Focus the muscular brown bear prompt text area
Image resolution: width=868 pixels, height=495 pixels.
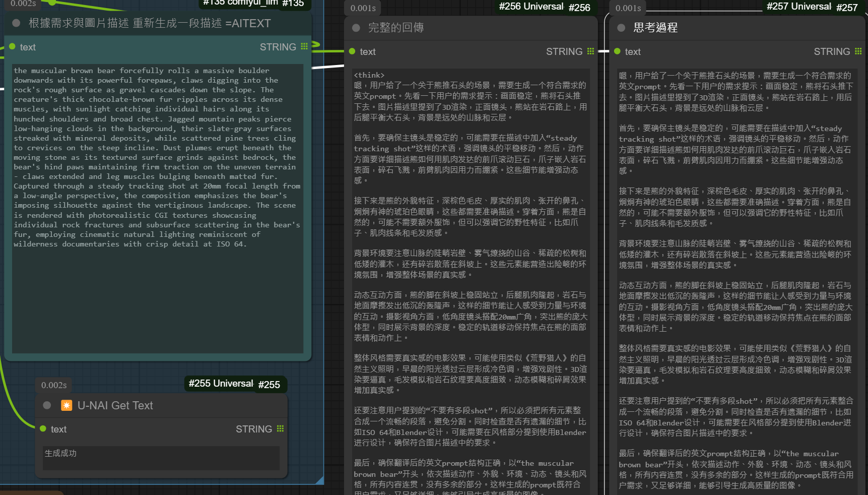coord(158,208)
